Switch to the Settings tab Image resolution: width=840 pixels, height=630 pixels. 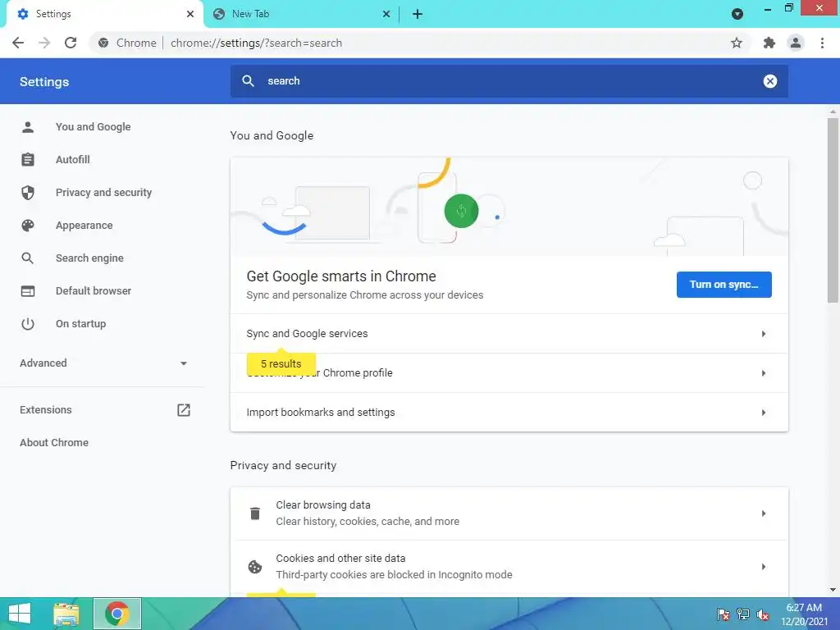(104, 14)
